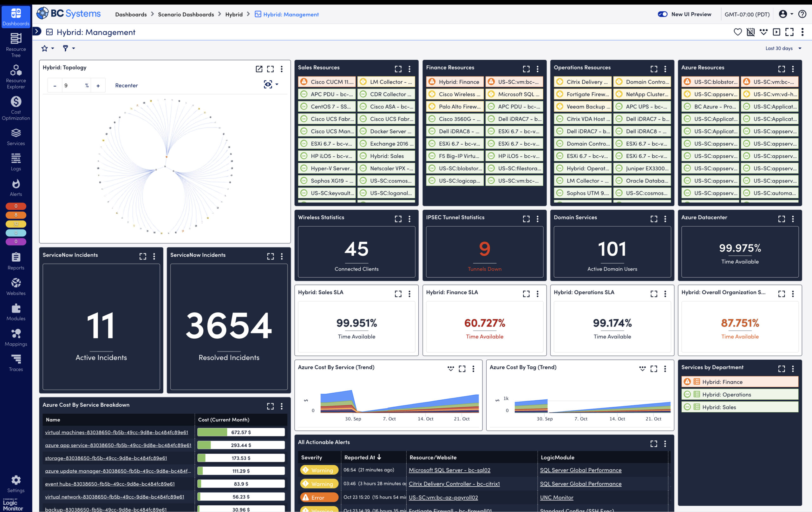
Task: Open the Last 30 days time range dropdown
Action: pos(783,48)
